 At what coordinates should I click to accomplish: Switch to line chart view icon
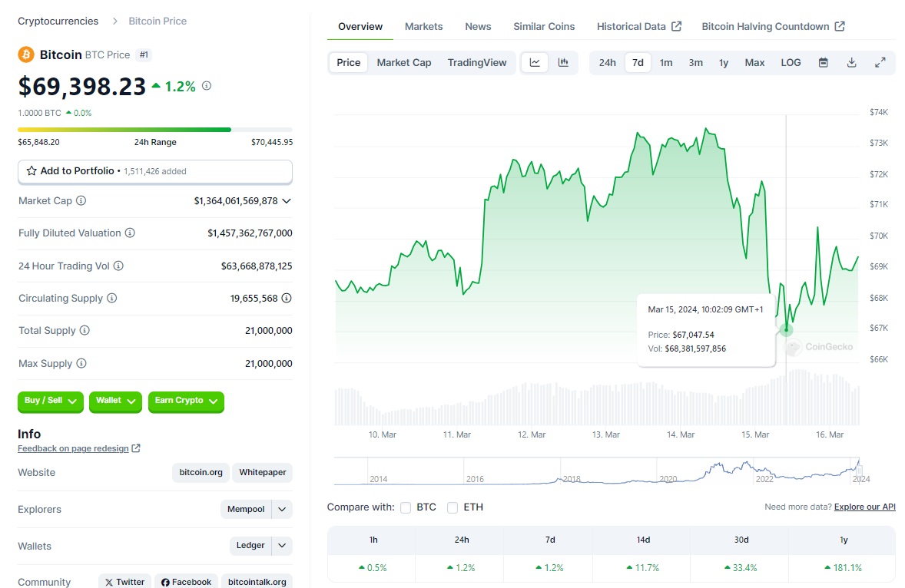(x=535, y=62)
